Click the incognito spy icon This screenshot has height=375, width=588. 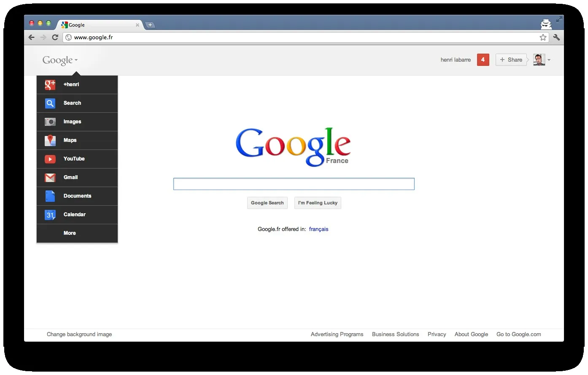(x=546, y=24)
